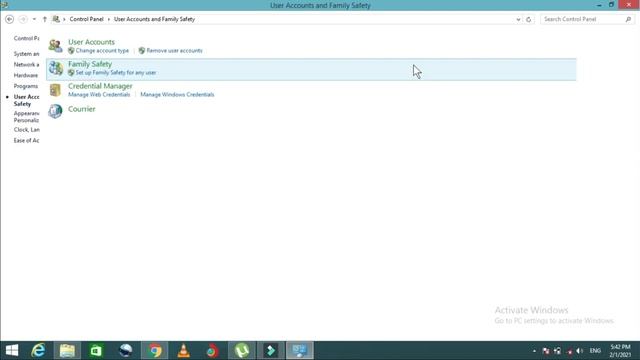Open the Filmora taskbar icon

pyautogui.click(x=271, y=350)
